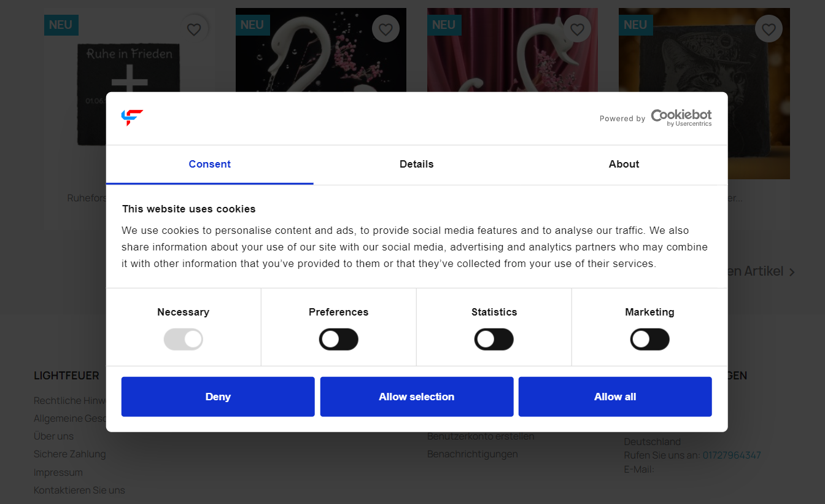The height and width of the screenshot is (504, 825).
Task: Favorite the pink-curtain swan product with its heart
Action: click(577, 29)
